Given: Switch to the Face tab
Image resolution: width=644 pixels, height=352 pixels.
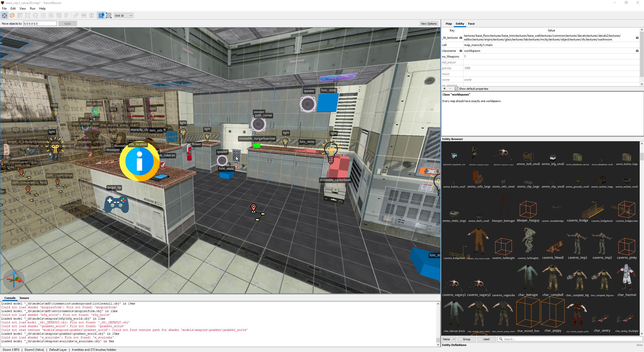Looking at the screenshot, I should pyautogui.click(x=471, y=24).
